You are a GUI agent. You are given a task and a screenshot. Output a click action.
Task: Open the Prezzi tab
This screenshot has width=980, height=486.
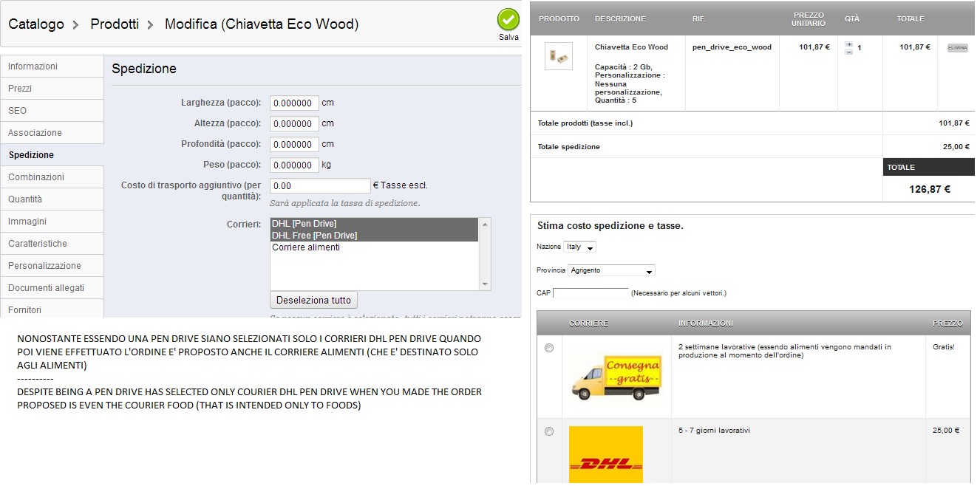[52, 89]
